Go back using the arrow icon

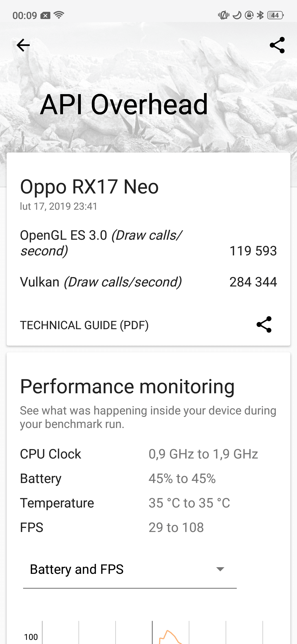click(x=23, y=45)
